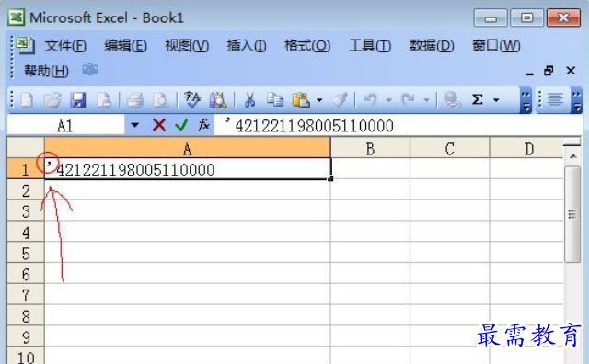
Task: Select column D header
Action: click(526, 148)
